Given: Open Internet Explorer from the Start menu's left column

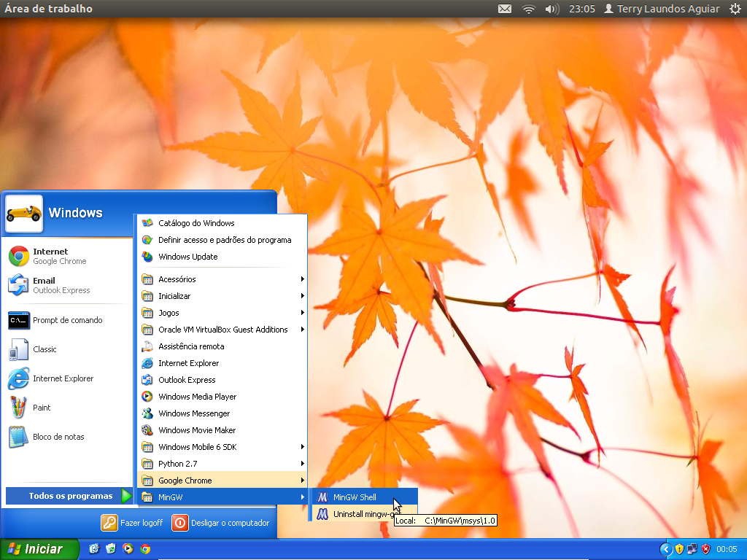Looking at the screenshot, I should tap(68, 378).
